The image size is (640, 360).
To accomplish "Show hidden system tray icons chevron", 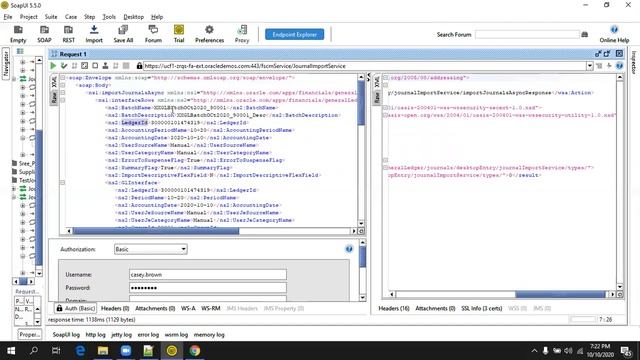I will pos(534,351).
